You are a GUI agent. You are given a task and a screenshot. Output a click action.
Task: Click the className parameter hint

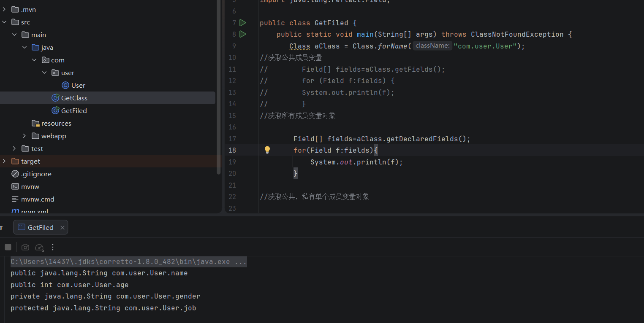(x=432, y=46)
